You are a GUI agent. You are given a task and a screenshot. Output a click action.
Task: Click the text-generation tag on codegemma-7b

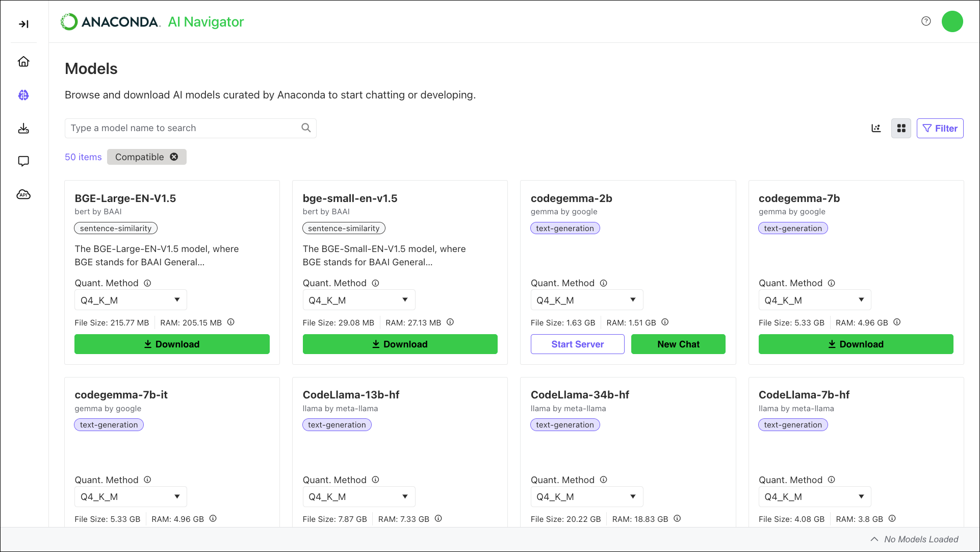point(793,228)
